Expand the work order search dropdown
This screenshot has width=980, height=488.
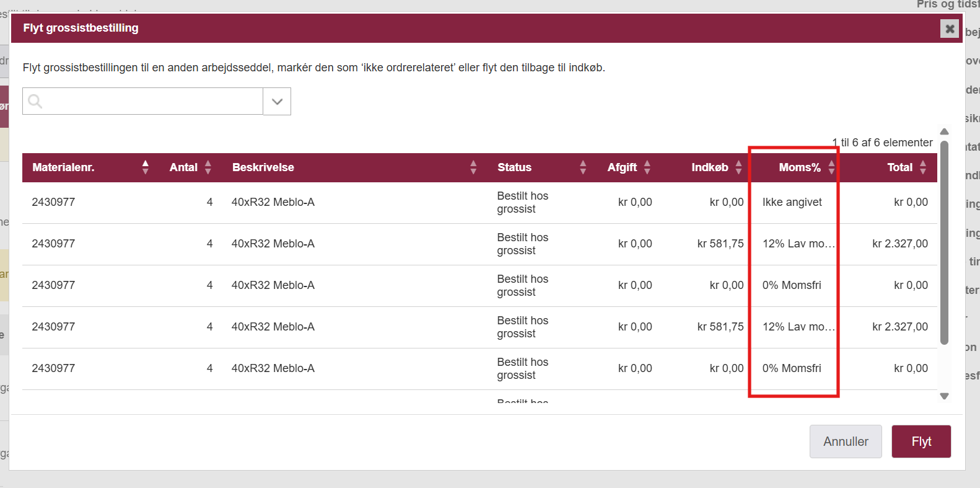point(277,102)
